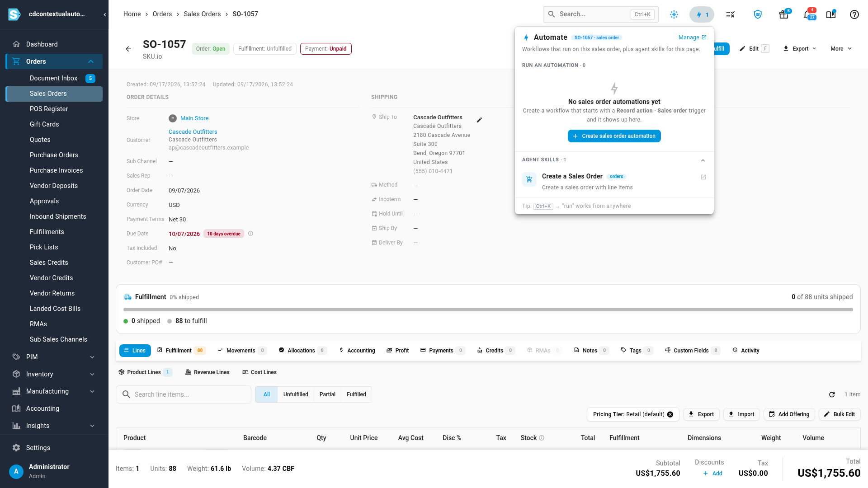Open the shield icon in top bar
The image size is (868, 488).
coord(758,14)
